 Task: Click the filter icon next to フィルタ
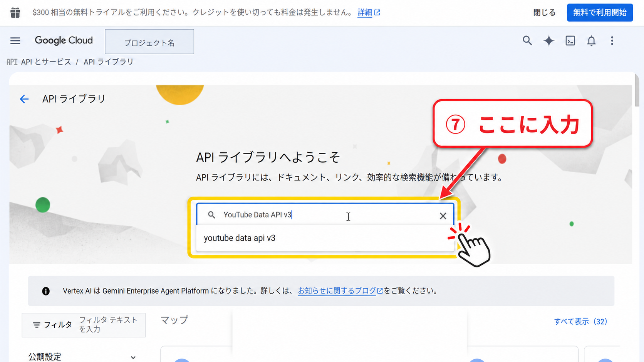(37, 325)
